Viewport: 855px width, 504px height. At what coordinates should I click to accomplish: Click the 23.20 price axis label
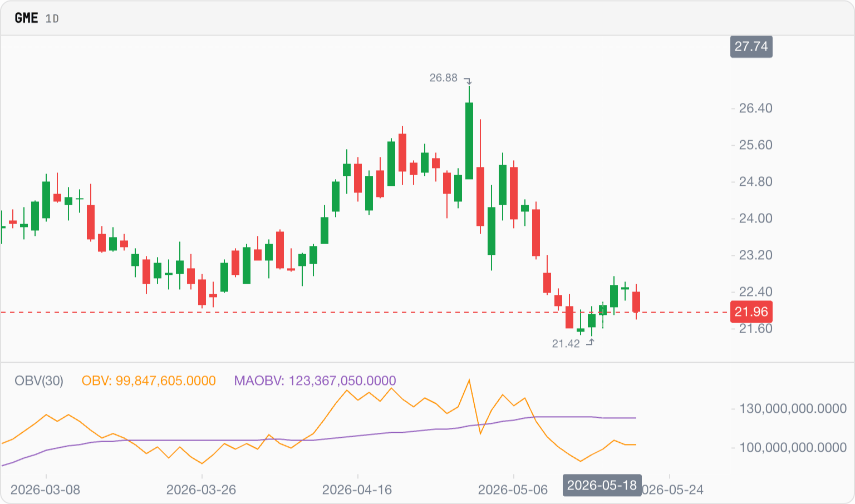click(x=755, y=255)
